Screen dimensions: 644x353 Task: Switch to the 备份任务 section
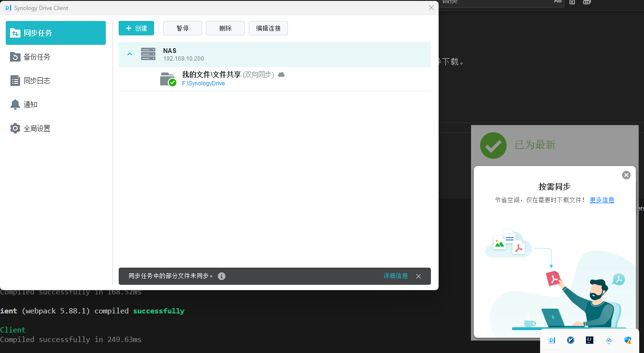[33, 56]
